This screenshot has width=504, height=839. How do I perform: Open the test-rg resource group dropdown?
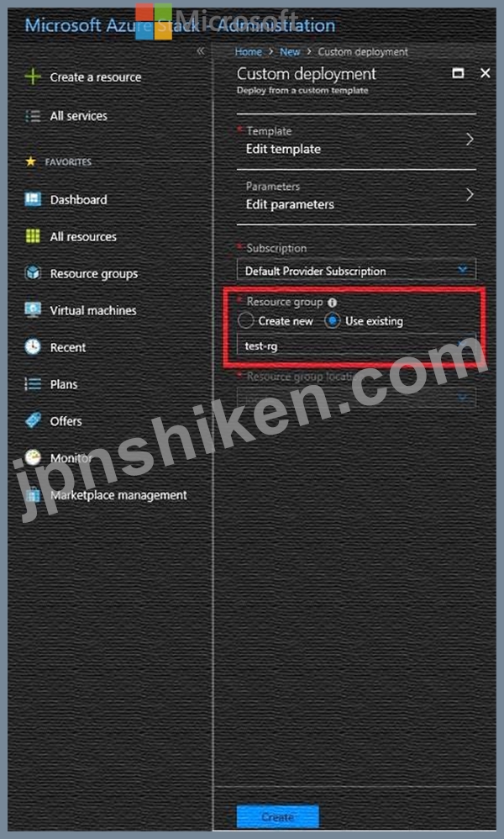coord(356,346)
